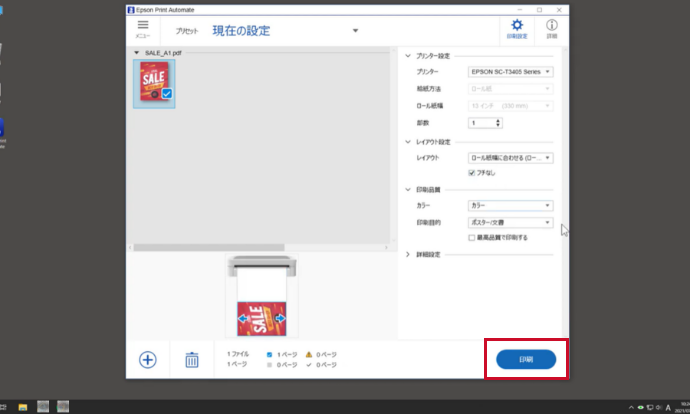
Task: Open the プリセット 現在の設定 dropdown arrow
Action: tap(355, 30)
